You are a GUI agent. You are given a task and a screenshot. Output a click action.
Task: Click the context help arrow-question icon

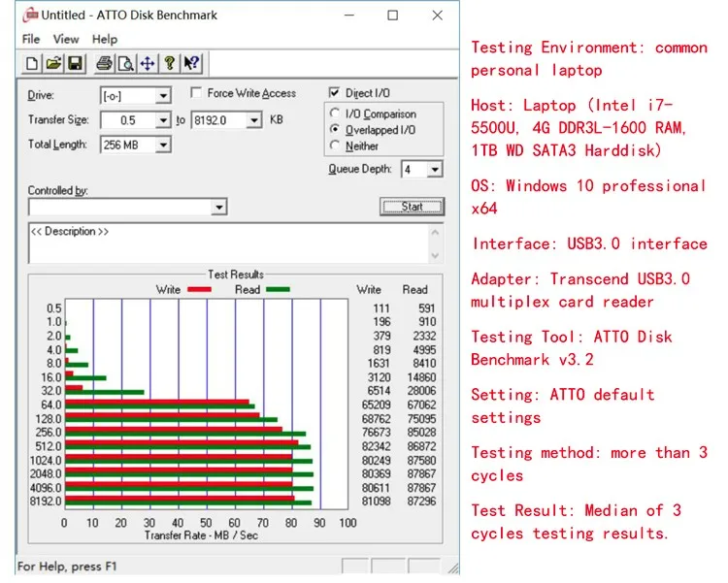pyautogui.click(x=191, y=63)
